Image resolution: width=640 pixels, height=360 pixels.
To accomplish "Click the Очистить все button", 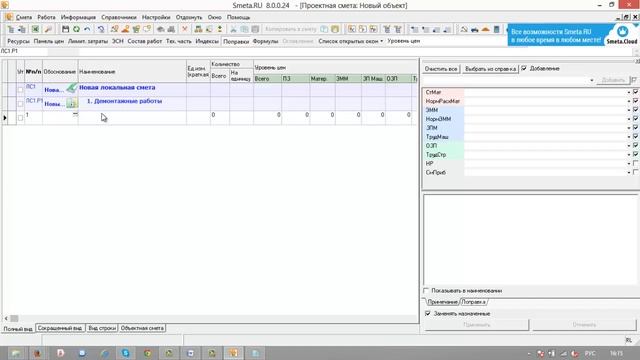I will click(441, 69).
